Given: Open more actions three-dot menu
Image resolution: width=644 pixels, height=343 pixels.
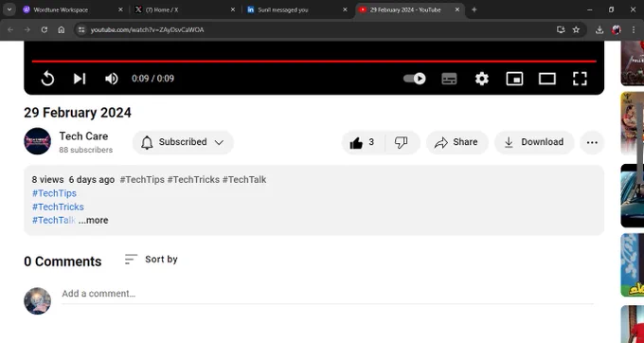Looking at the screenshot, I should (x=592, y=142).
